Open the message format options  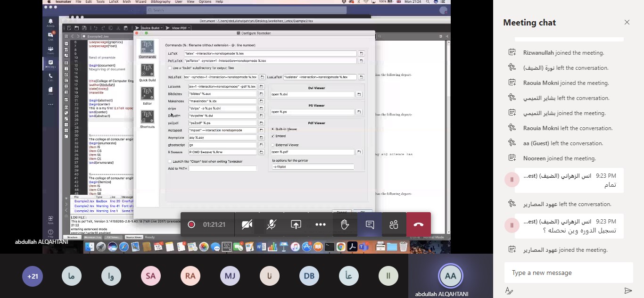[509, 291]
